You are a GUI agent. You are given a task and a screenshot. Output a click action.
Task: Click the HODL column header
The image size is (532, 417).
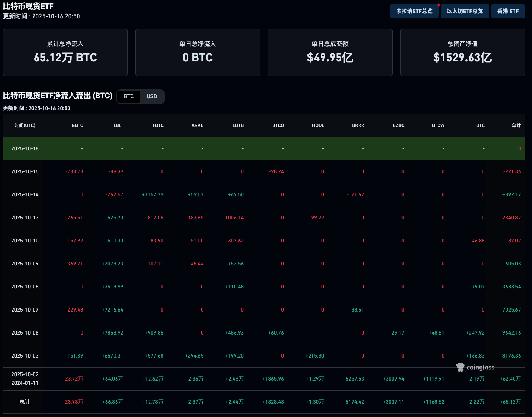tap(318, 125)
